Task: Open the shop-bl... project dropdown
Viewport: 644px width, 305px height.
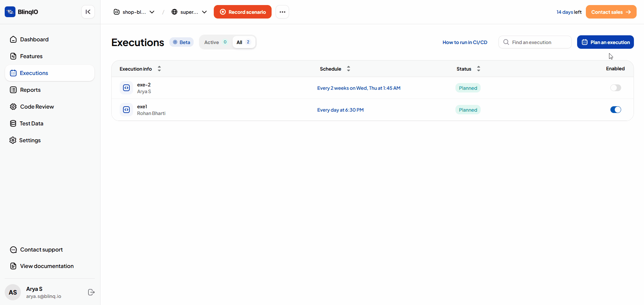Action: (x=133, y=12)
